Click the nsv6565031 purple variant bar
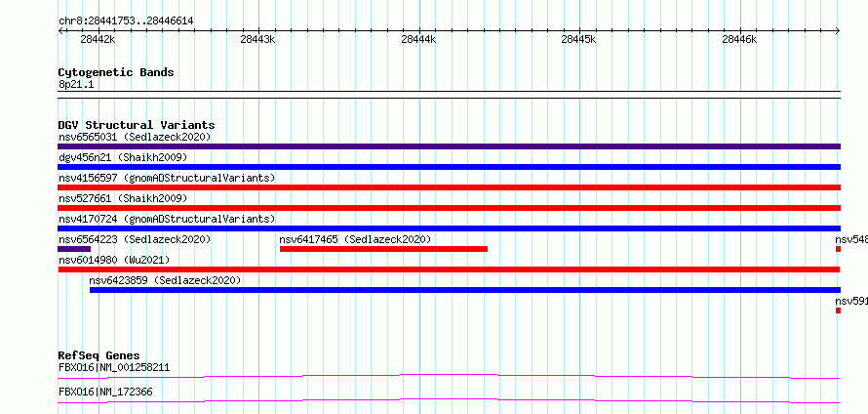 449,146
